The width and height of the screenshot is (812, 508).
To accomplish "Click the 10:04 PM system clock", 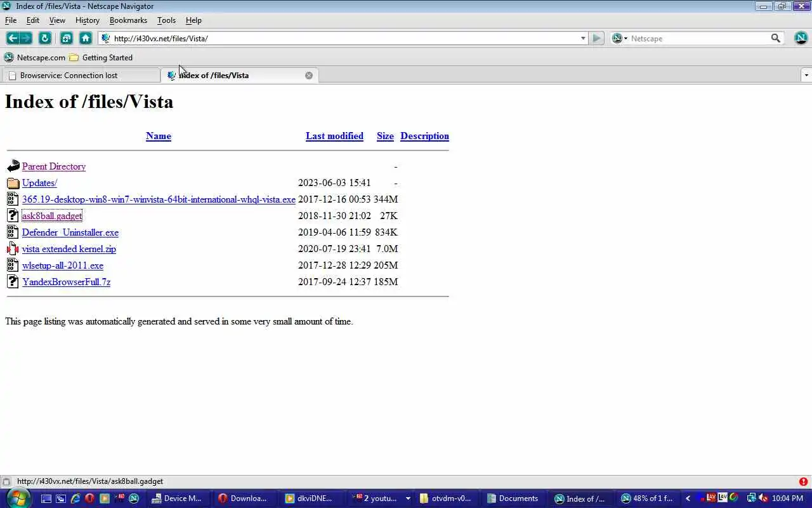I will coord(788,498).
